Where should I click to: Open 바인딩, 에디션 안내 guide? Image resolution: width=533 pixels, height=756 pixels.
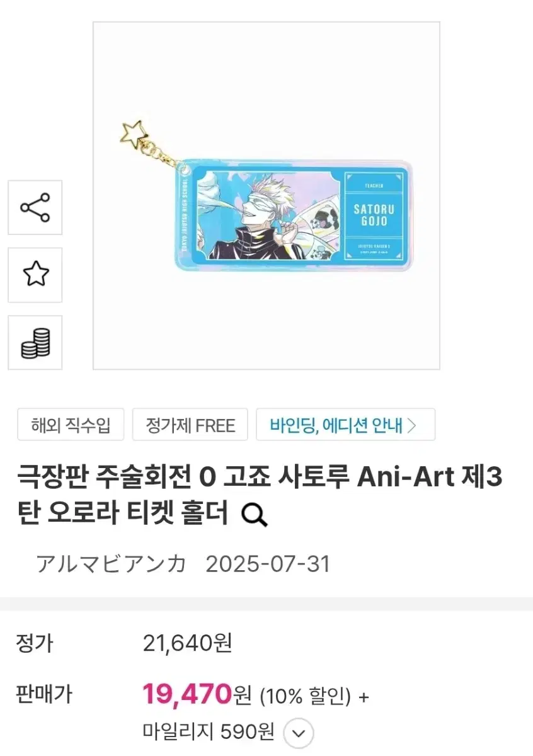point(345,425)
